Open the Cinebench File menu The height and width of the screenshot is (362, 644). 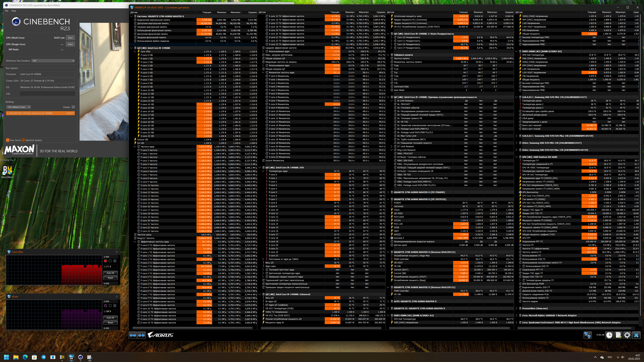tap(7, 11)
